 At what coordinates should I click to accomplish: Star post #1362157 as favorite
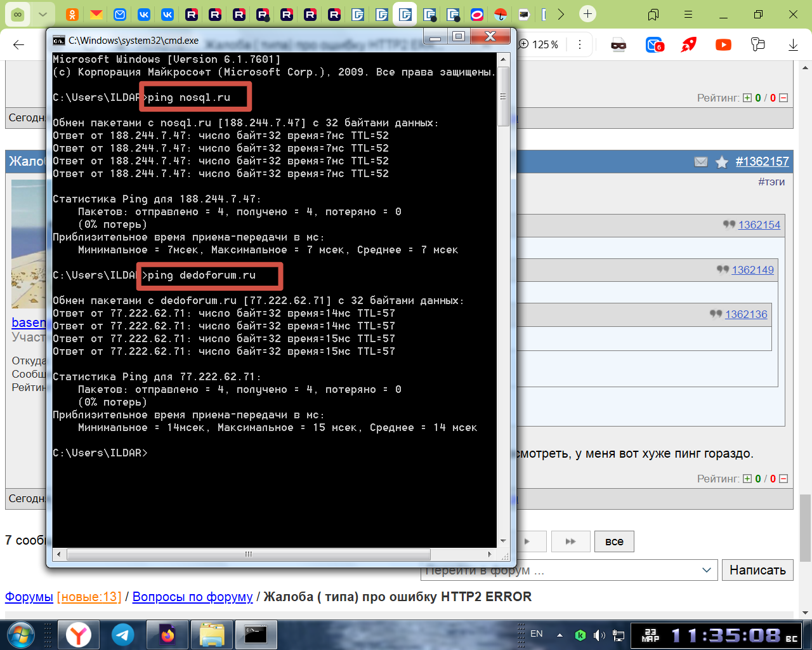[721, 162]
